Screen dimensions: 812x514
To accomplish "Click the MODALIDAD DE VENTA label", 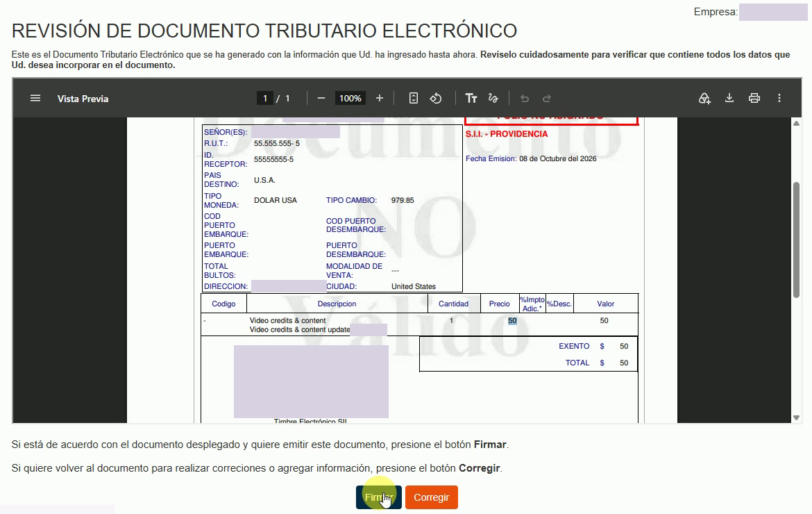I will pos(354,271).
